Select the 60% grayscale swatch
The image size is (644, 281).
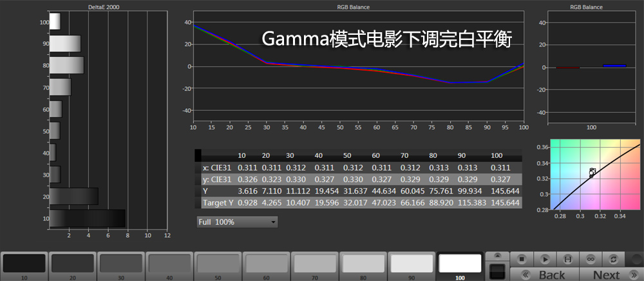click(x=267, y=264)
